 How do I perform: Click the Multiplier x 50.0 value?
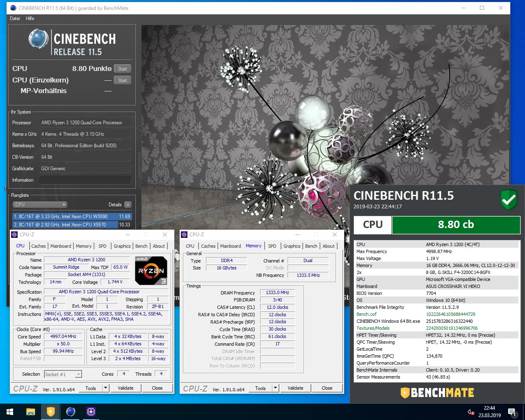click(63, 344)
